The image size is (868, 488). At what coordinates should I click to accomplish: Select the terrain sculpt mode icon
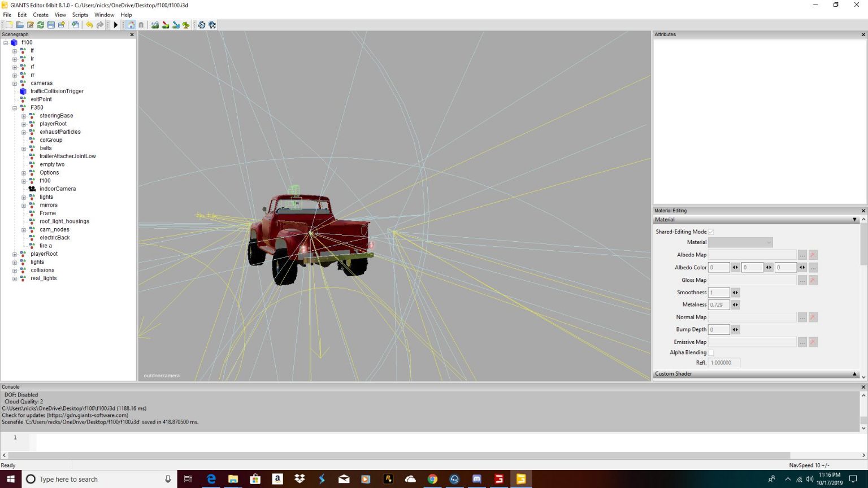155,25
